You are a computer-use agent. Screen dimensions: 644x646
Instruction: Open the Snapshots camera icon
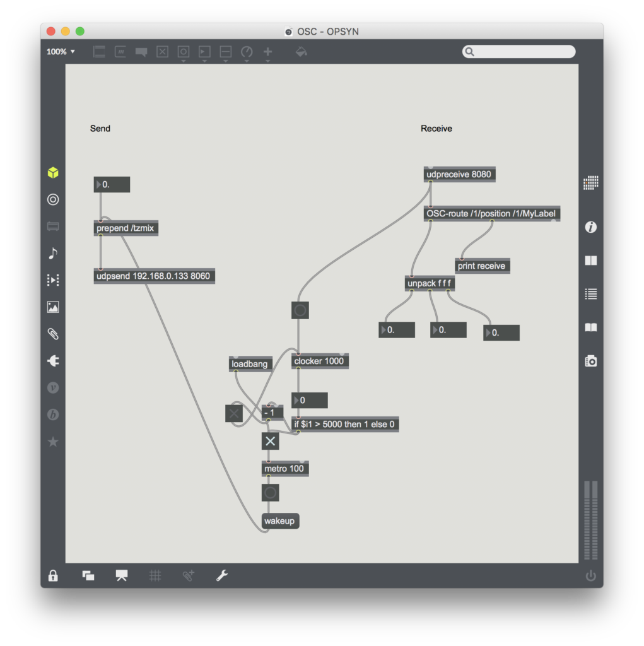coord(590,361)
